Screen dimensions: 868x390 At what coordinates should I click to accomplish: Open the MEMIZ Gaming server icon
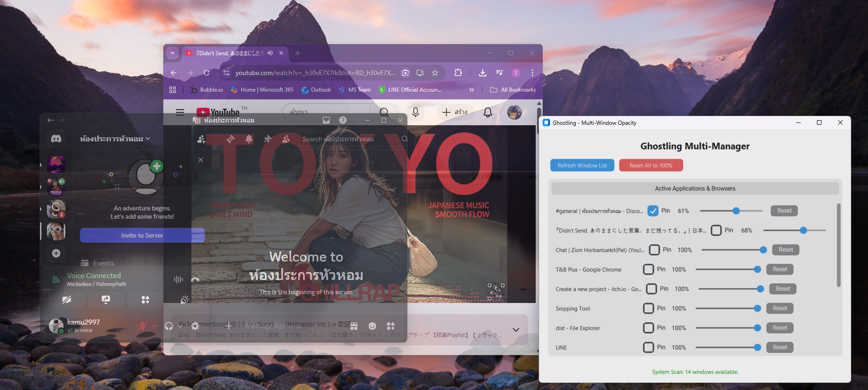tap(56, 187)
